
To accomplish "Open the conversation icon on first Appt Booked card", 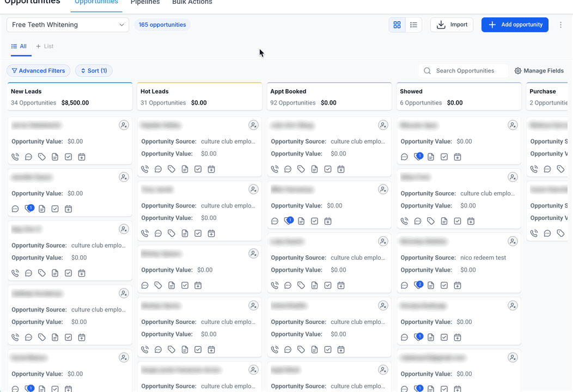I will [x=288, y=169].
